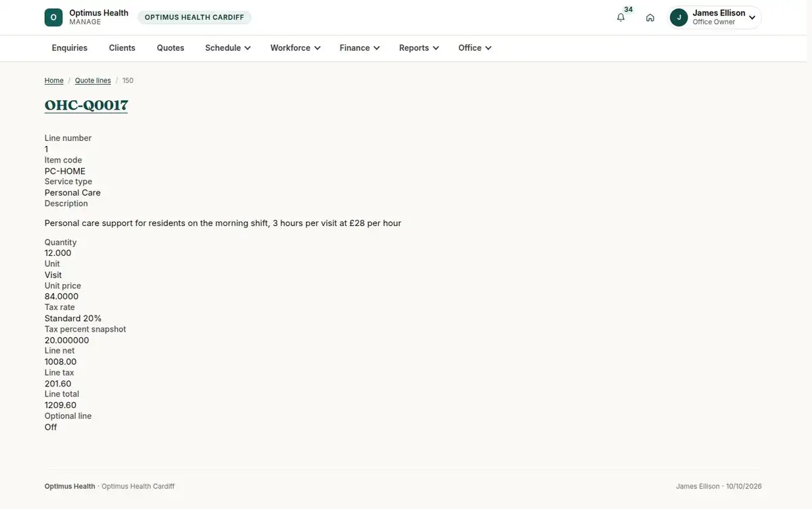
Task: Click the Optional line Off value
Action: (x=51, y=427)
